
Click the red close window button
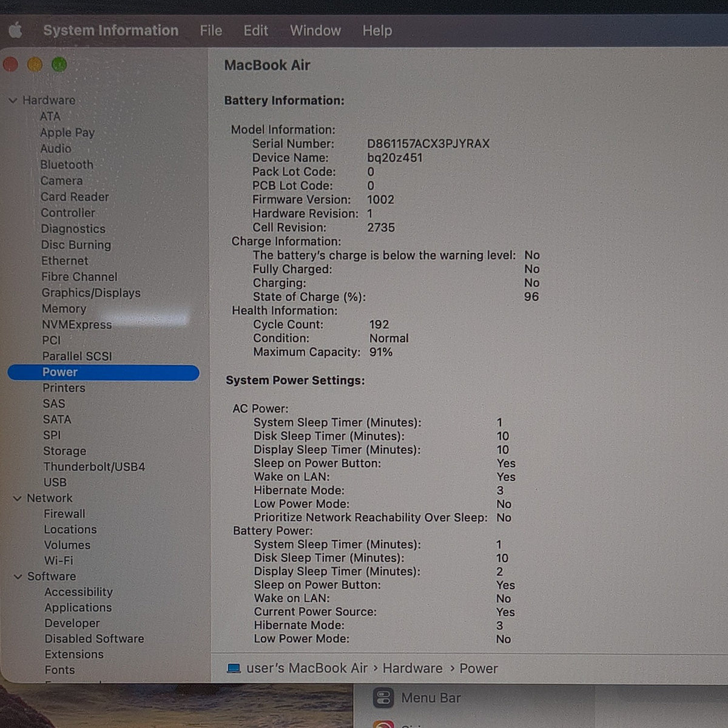click(x=10, y=64)
